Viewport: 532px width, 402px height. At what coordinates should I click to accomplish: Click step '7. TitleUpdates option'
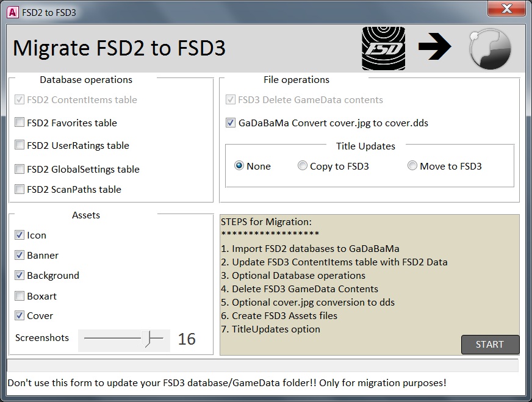pyautogui.click(x=270, y=329)
